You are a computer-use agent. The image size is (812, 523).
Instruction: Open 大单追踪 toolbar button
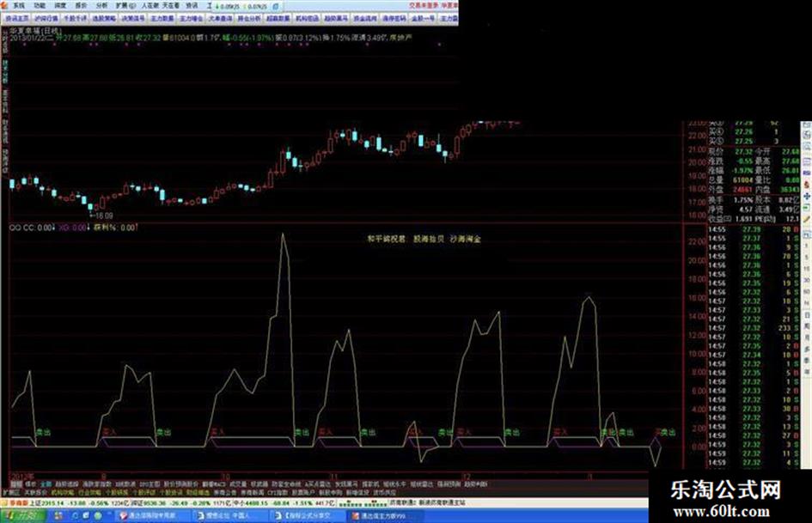pos(220,18)
